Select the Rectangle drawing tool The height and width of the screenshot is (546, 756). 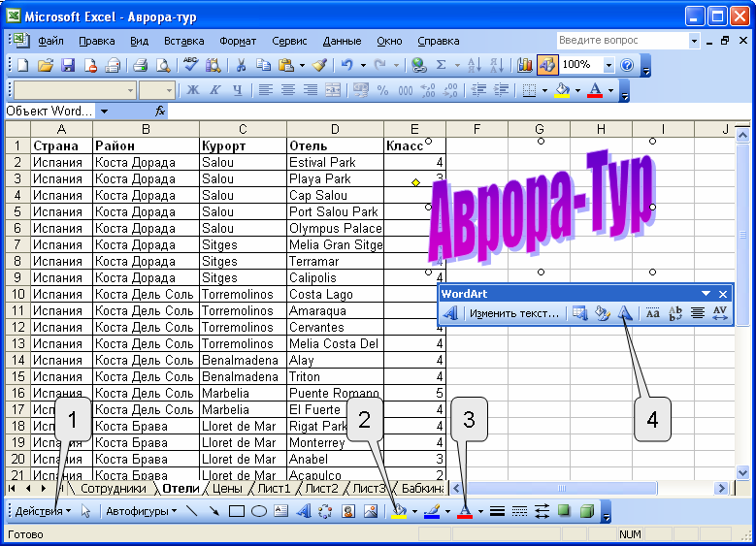click(x=236, y=511)
